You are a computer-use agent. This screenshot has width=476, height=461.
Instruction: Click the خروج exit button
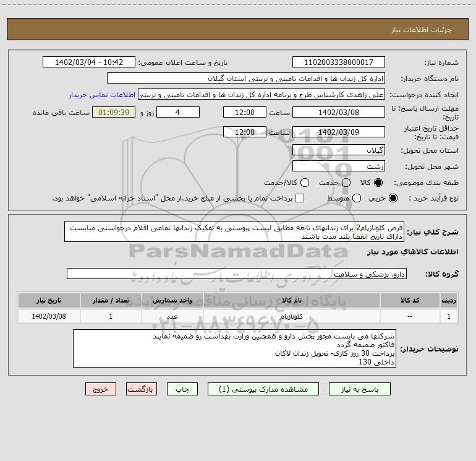101,389
